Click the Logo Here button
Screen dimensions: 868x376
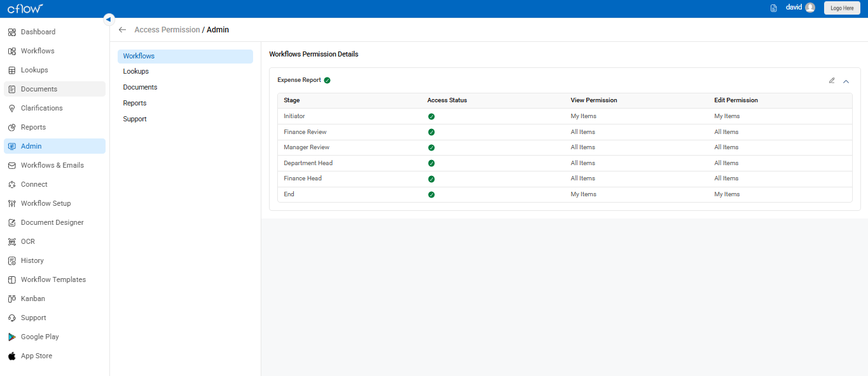point(842,8)
